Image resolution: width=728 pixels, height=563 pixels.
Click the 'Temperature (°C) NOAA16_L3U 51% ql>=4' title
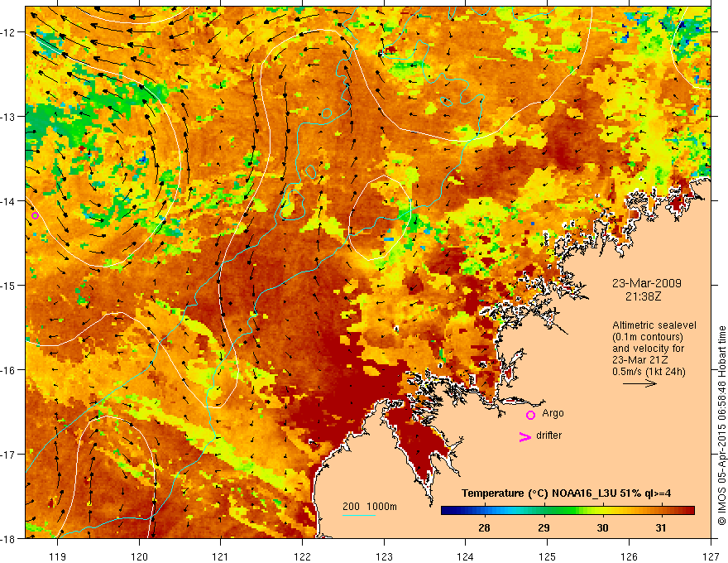tap(566, 493)
